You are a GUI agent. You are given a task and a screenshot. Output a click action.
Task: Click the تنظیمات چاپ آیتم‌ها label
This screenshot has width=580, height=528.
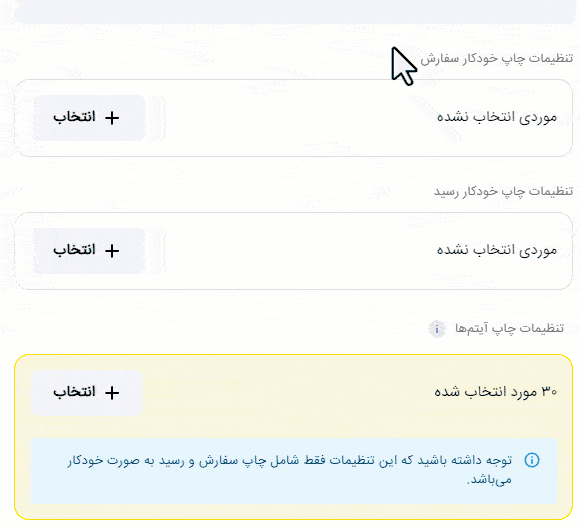pos(509,328)
